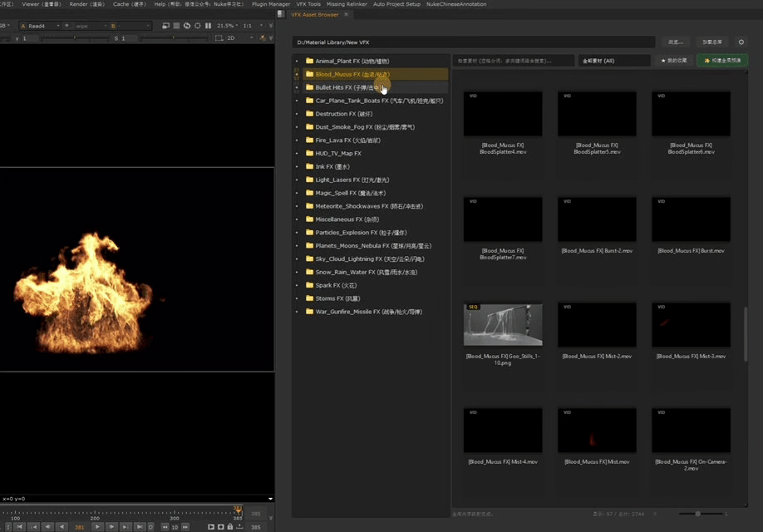Play the viewer forward
The image size is (763, 532).
pos(97,527)
